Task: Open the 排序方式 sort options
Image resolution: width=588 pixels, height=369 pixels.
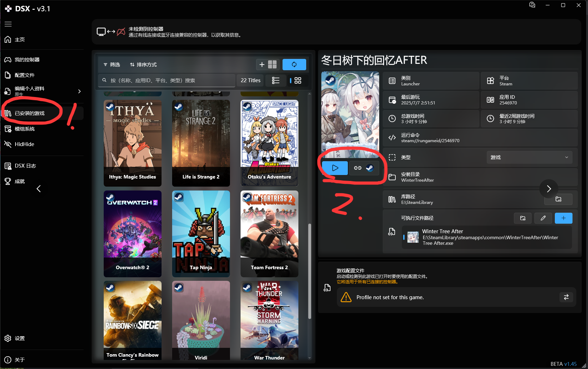Action: point(144,65)
